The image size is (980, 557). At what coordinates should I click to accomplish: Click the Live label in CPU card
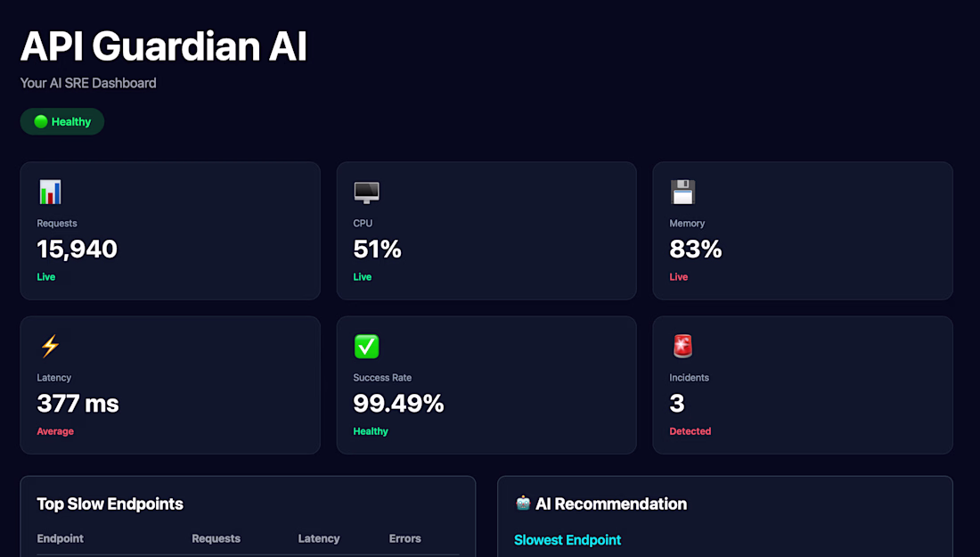tap(363, 277)
